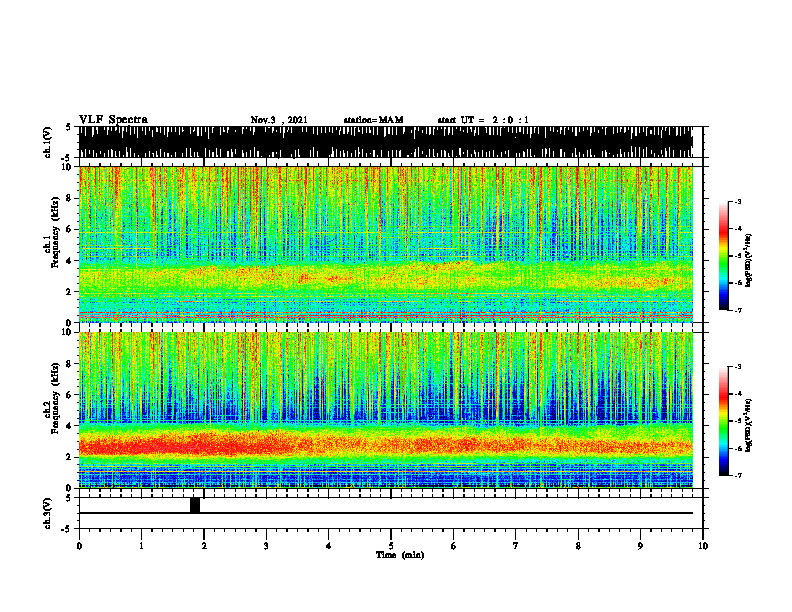Click time axis tick label '8'
The image size is (792, 612).
[578, 546]
